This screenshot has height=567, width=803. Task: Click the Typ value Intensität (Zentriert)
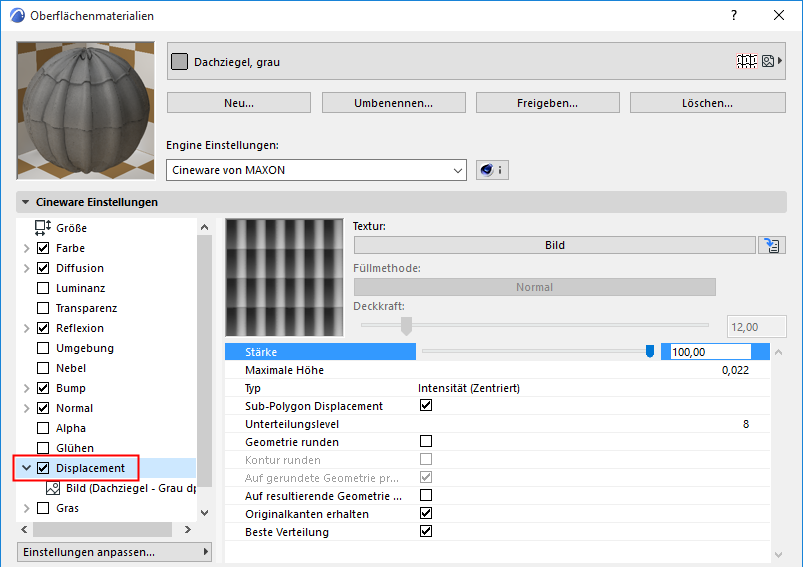[x=469, y=388]
